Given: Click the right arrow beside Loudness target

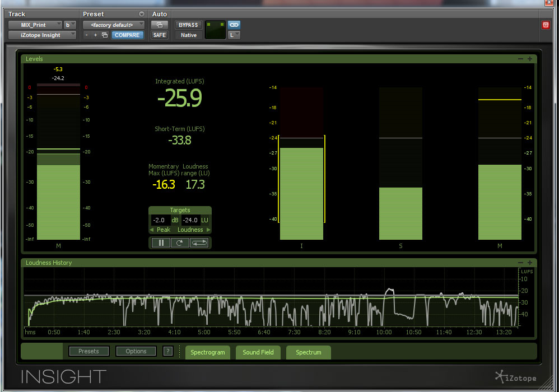Looking at the screenshot, I should click(208, 230).
